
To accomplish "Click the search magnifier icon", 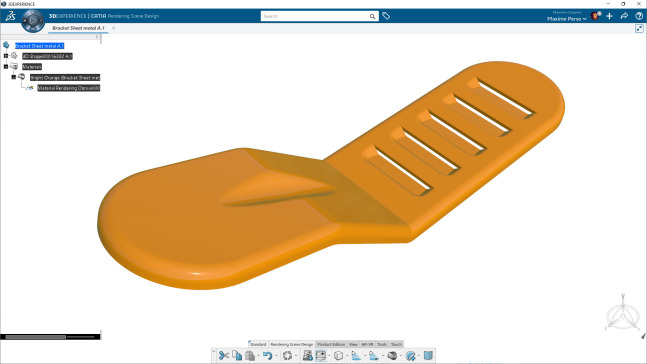I will pyautogui.click(x=372, y=17).
